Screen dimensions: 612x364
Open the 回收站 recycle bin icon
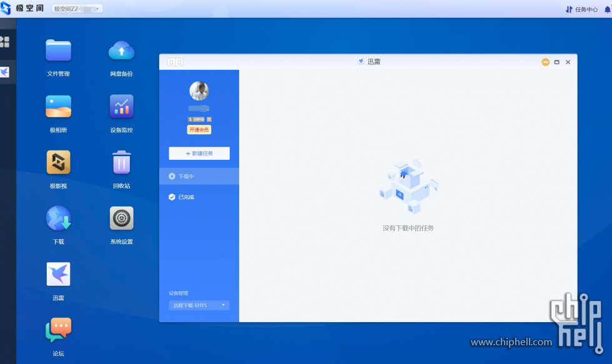(x=121, y=162)
